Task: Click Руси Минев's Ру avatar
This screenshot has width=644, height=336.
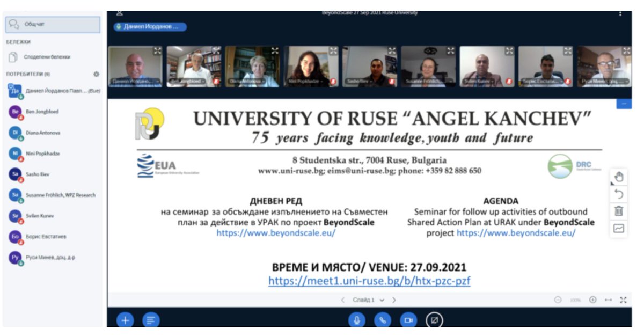Action: point(14,258)
